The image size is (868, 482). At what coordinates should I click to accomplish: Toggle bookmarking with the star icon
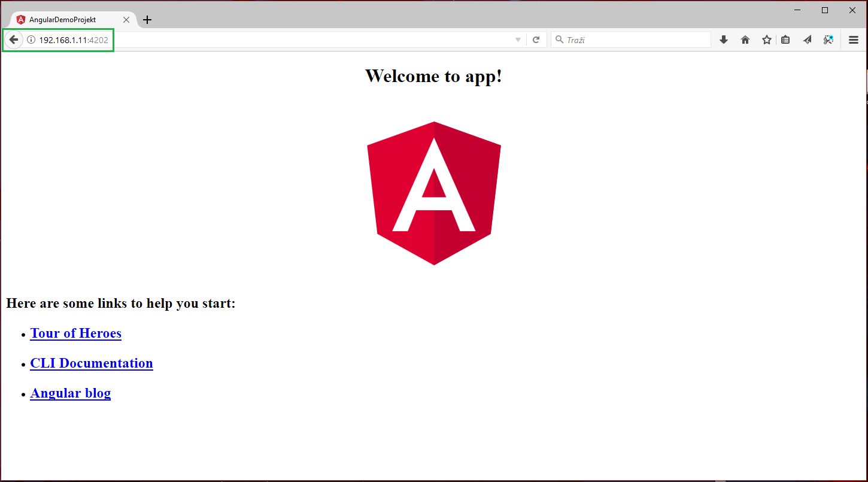pyautogui.click(x=766, y=40)
